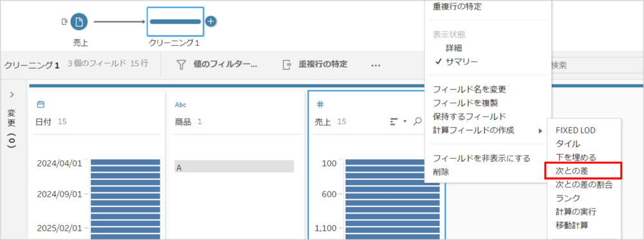The width and height of the screenshot is (644, 240).
Task: Select 計算の実行 in the submenu
Action: [x=575, y=212]
